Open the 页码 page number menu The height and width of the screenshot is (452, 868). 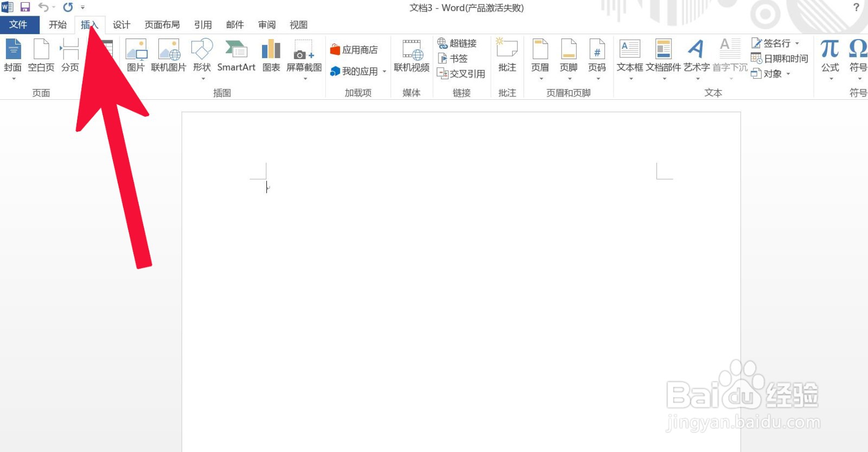point(597,55)
